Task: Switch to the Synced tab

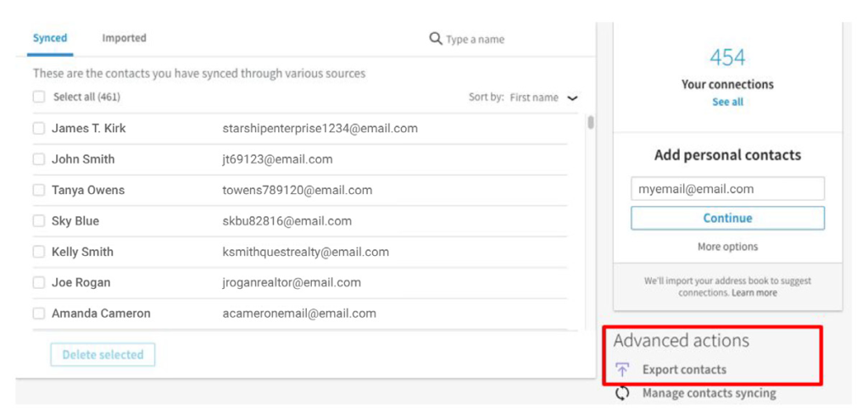Action: pyautogui.click(x=50, y=38)
